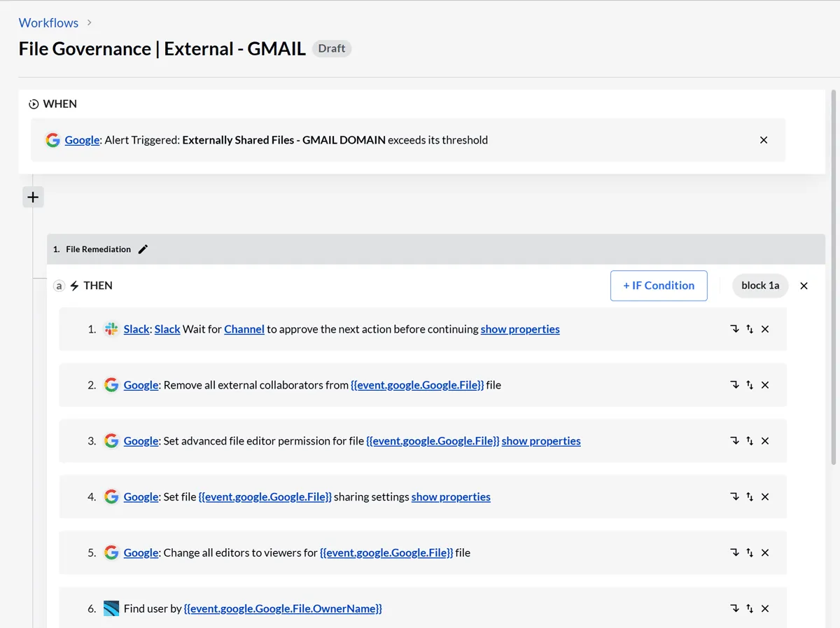Delete the Set advanced file editor permission action
The height and width of the screenshot is (628, 840).
click(765, 441)
